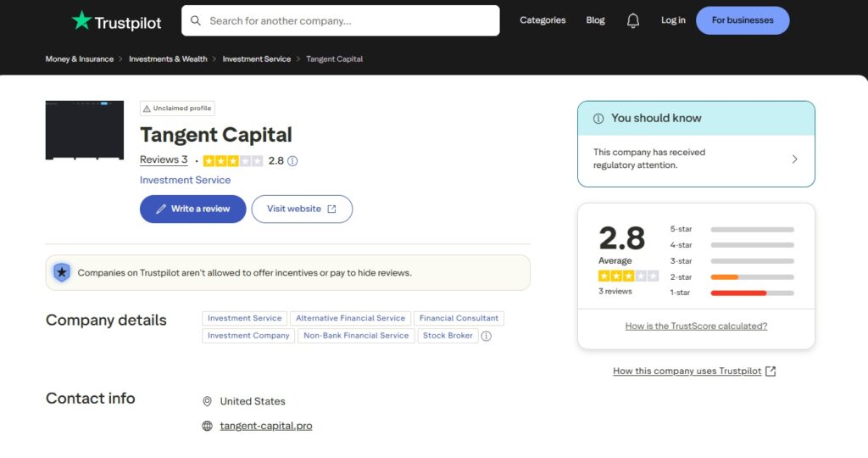The image size is (868, 458).
Task: Click the info icon beside 2.8 rating
Action: pyautogui.click(x=292, y=160)
